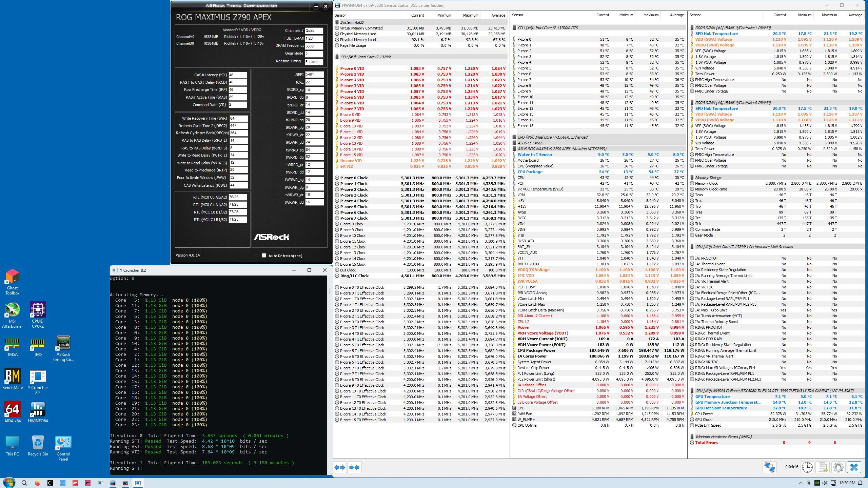The image size is (868, 488).
Task: Open Ghost Toolbox desktop shortcut
Action: coord(12,282)
